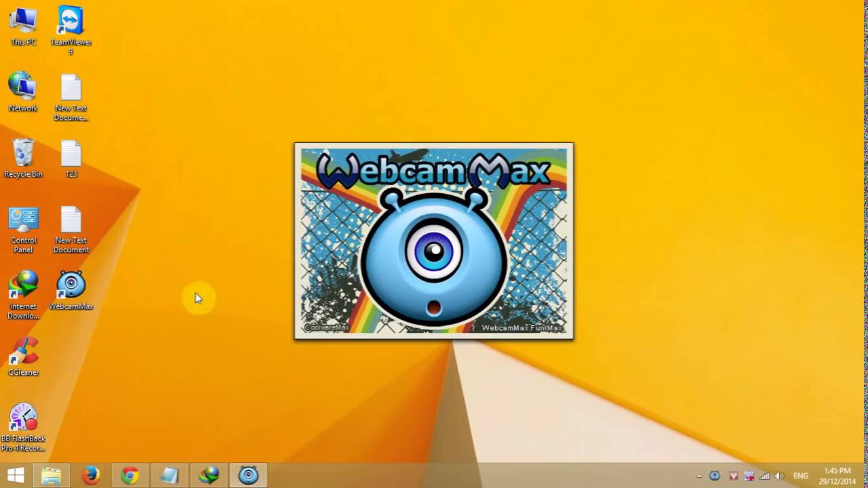This screenshot has height=488, width=868.
Task: Open Control Panel shortcut
Action: pyautogui.click(x=23, y=230)
